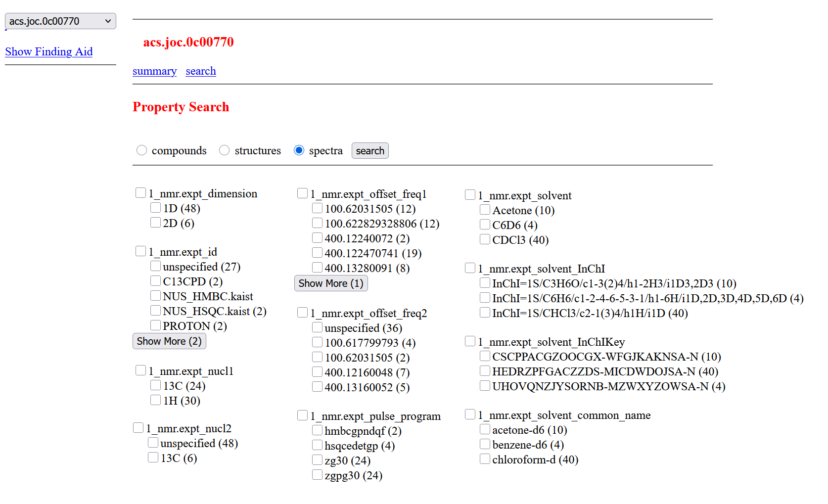Expand Show More (1) under offset_freq1
Screen dimensions: 828x504
[x=331, y=283]
